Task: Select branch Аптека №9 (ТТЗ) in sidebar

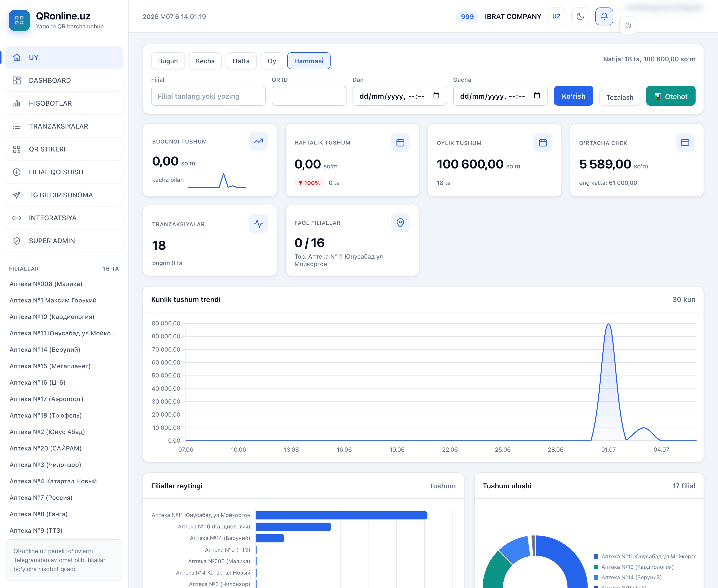Action: point(36,530)
